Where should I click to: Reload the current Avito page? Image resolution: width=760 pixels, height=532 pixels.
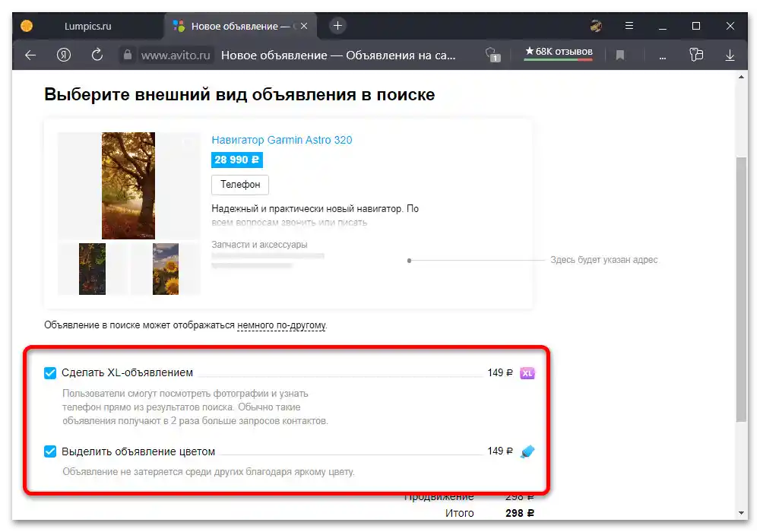[x=97, y=55]
